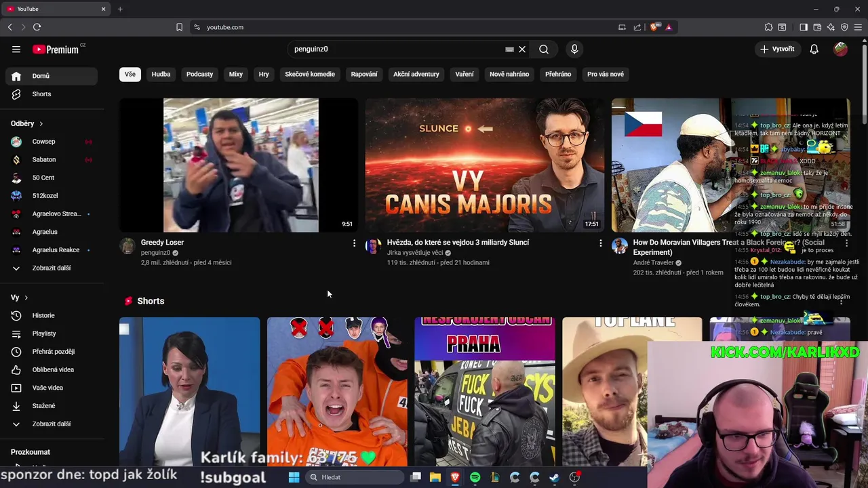Open Shorts in the sidebar

point(52,94)
